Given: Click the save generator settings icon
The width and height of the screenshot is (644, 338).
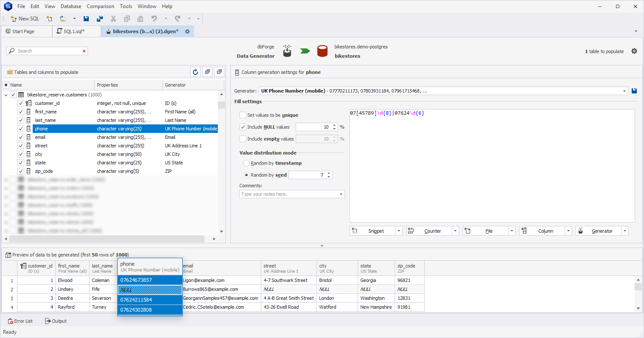Looking at the screenshot, I should tap(634, 91).
